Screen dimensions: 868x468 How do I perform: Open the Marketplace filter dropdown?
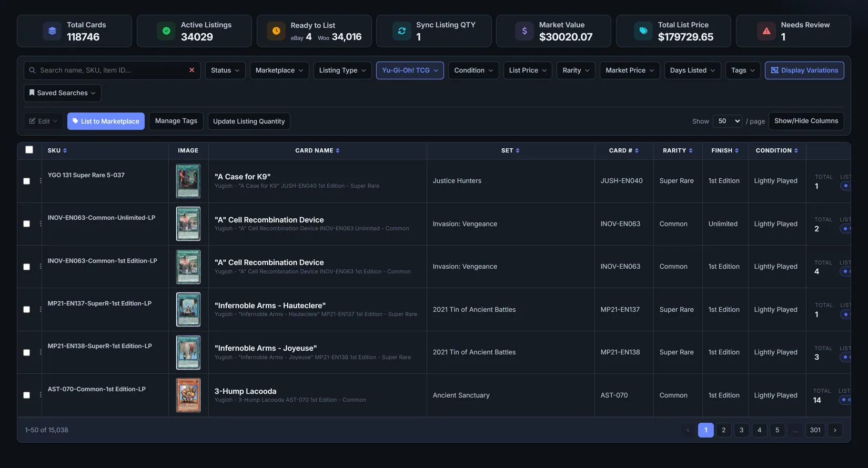click(279, 70)
